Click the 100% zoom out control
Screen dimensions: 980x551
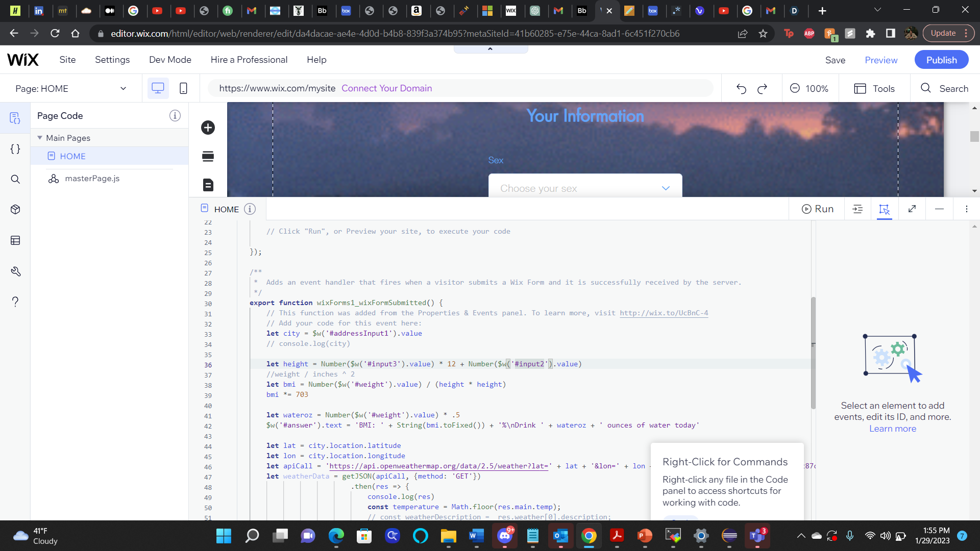click(808, 88)
